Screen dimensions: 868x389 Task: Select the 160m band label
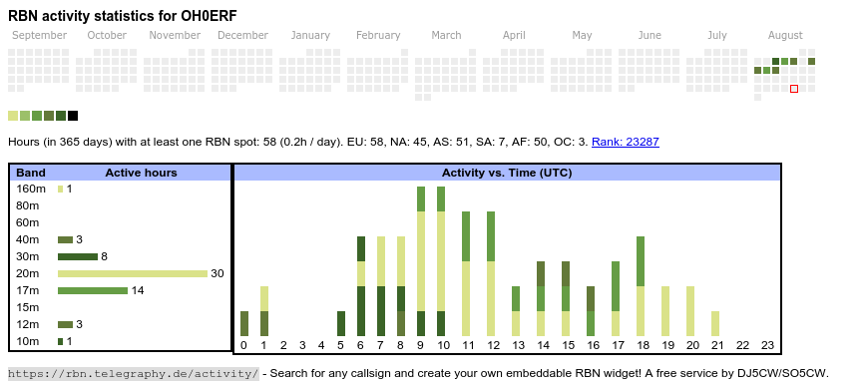[31, 190]
